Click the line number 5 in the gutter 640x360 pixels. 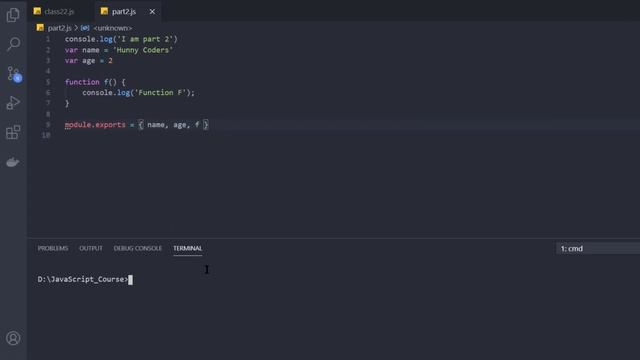coord(48,82)
